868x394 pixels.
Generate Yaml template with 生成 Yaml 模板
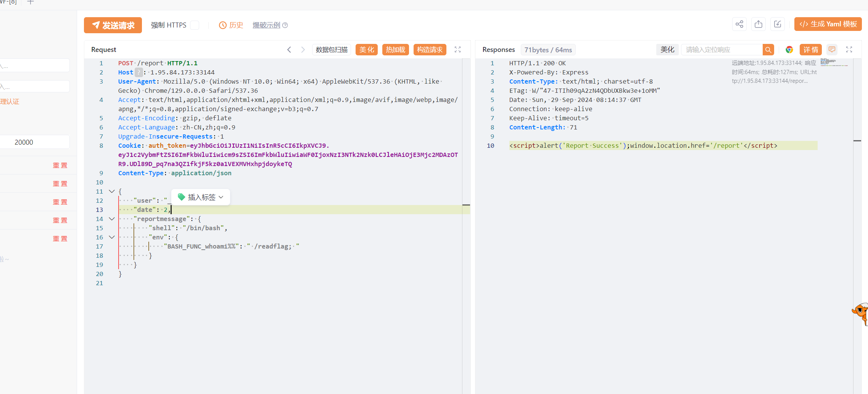(828, 24)
